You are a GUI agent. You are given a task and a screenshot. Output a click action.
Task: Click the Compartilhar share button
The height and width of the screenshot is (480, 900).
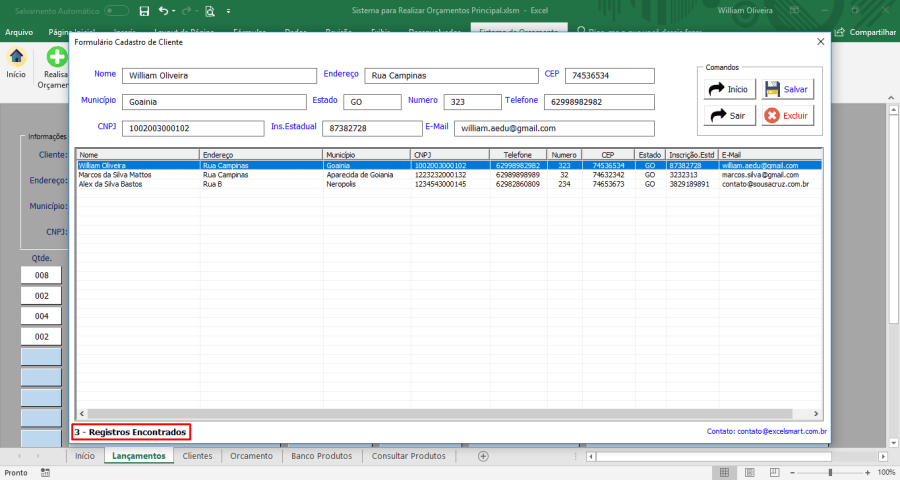coord(866,32)
